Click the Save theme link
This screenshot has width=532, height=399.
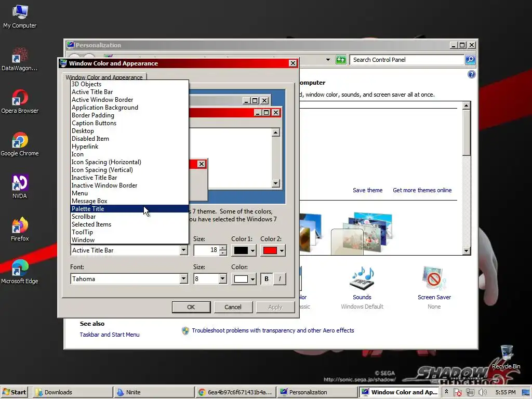pyautogui.click(x=367, y=190)
